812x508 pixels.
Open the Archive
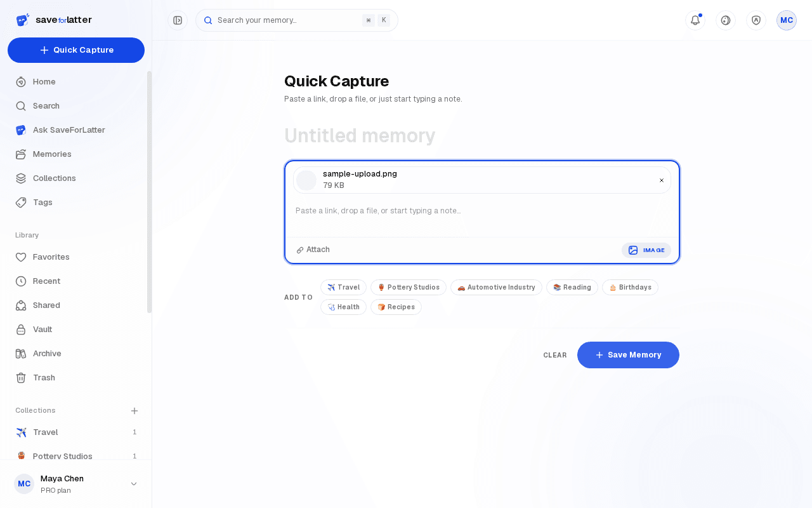76,354
